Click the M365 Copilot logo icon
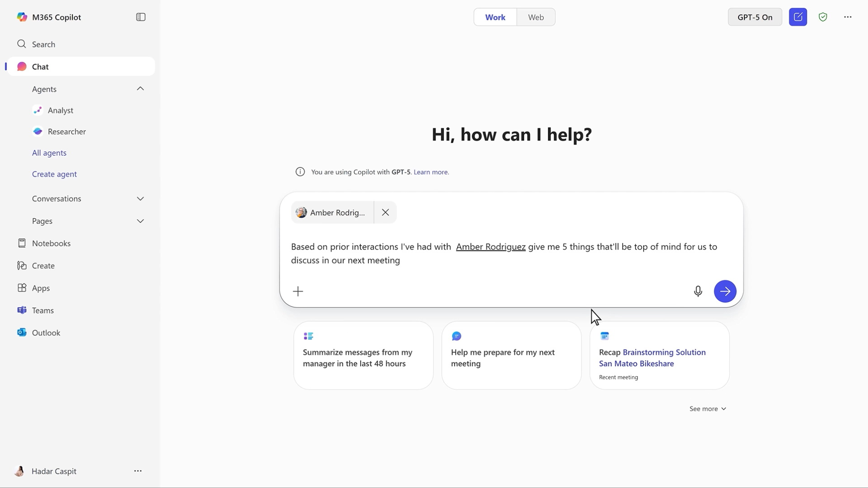This screenshot has width=868, height=488. point(22,17)
